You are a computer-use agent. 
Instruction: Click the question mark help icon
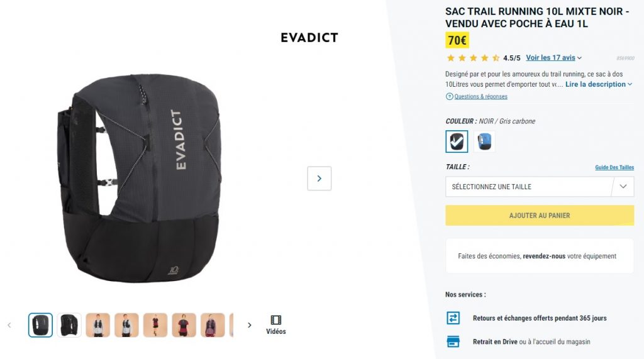[x=449, y=97]
